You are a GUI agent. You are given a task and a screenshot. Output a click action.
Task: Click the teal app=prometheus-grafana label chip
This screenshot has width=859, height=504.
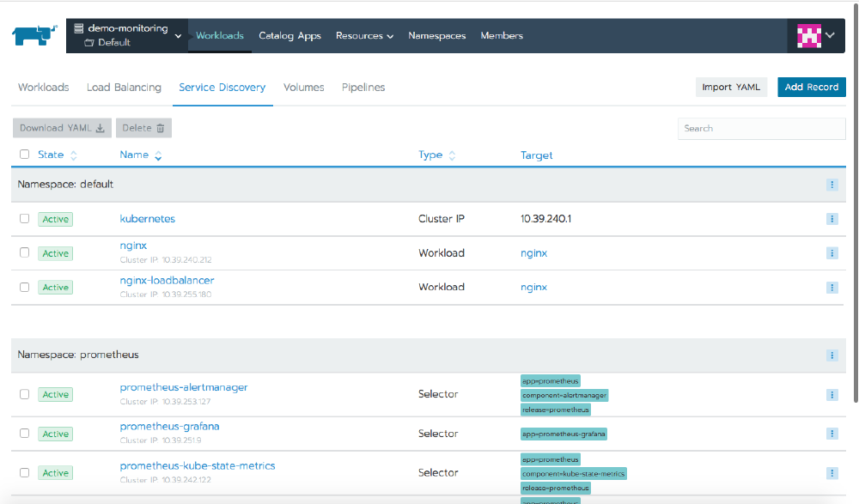564,434
